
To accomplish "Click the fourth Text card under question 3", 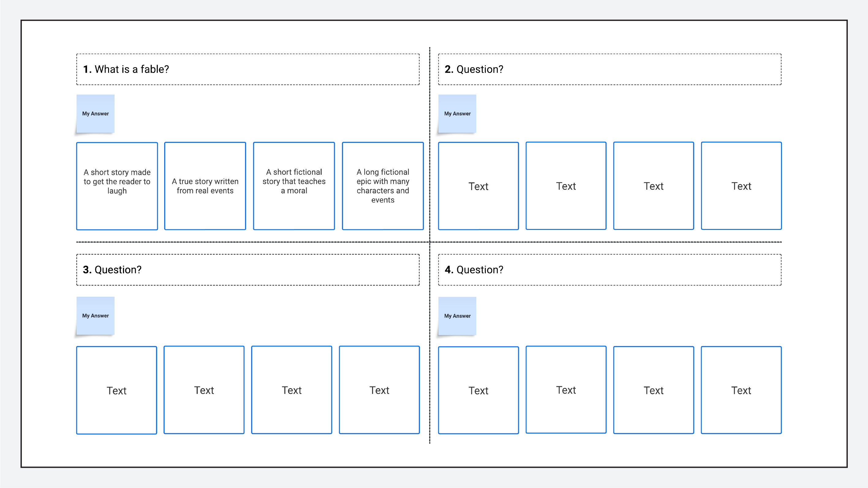I will pyautogui.click(x=379, y=390).
